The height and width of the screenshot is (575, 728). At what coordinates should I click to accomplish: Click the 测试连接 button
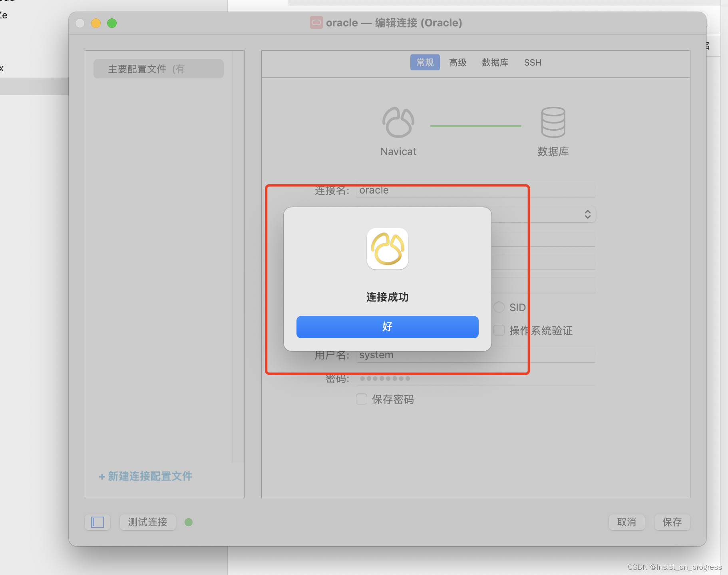147,522
